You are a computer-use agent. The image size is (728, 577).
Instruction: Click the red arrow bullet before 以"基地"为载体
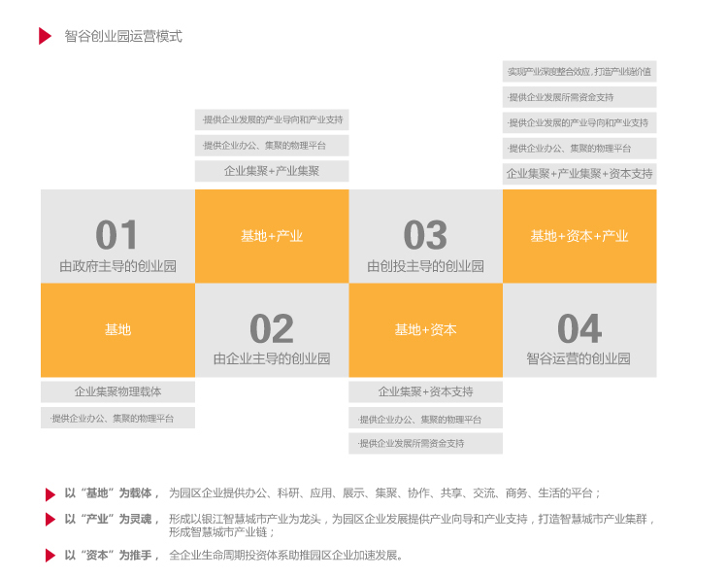[50, 493]
